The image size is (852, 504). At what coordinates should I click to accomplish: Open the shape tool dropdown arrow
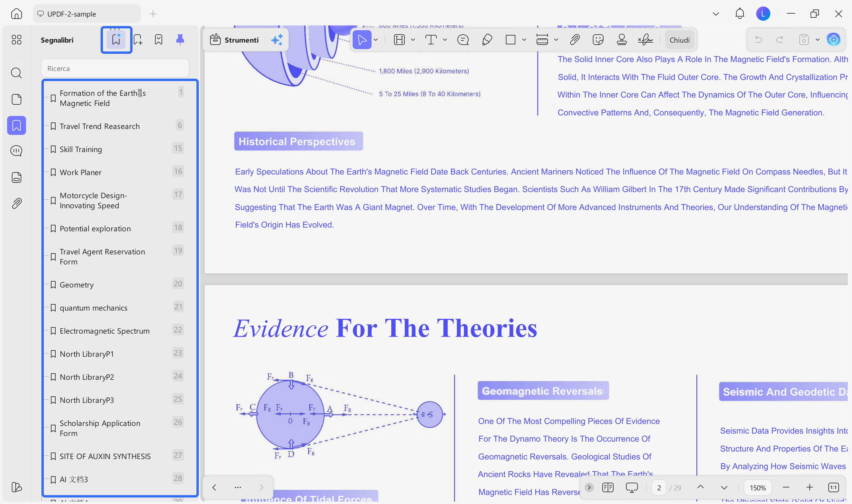pyautogui.click(x=524, y=40)
